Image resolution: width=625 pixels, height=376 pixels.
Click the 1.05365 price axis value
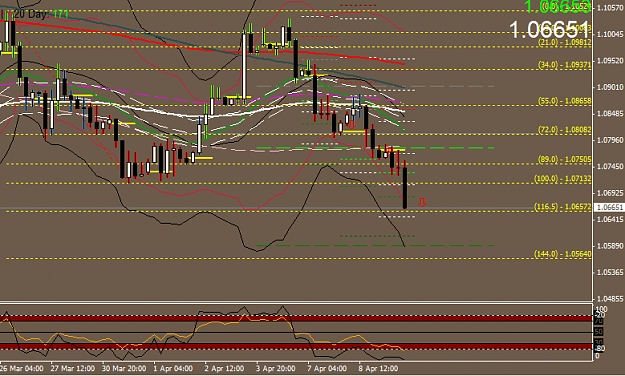pyautogui.click(x=610, y=272)
